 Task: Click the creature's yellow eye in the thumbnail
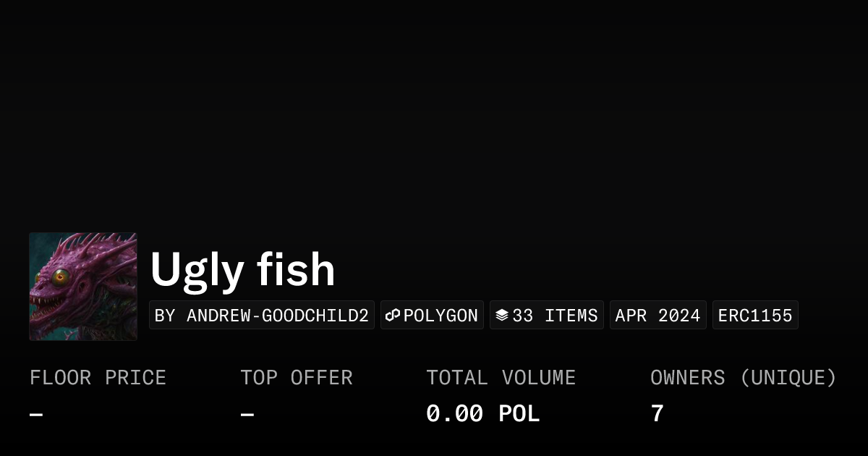click(x=61, y=276)
